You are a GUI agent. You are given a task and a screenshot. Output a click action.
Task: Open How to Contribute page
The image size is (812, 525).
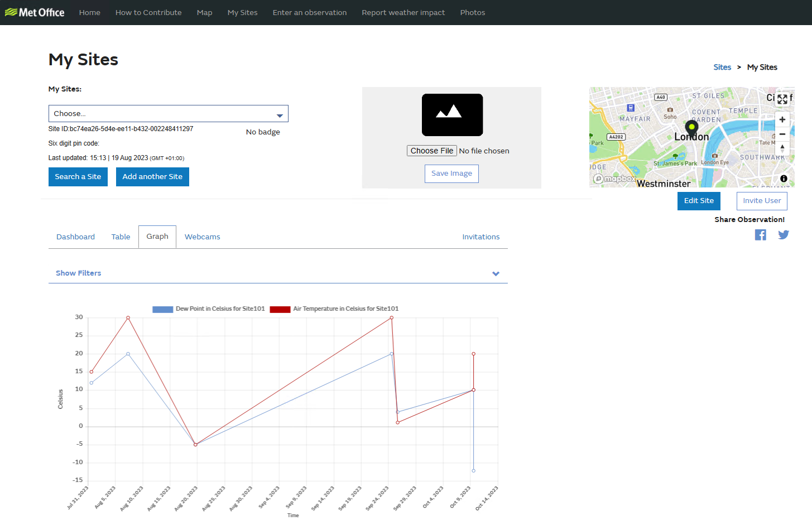pyautogui.click(x=148, y=12)
